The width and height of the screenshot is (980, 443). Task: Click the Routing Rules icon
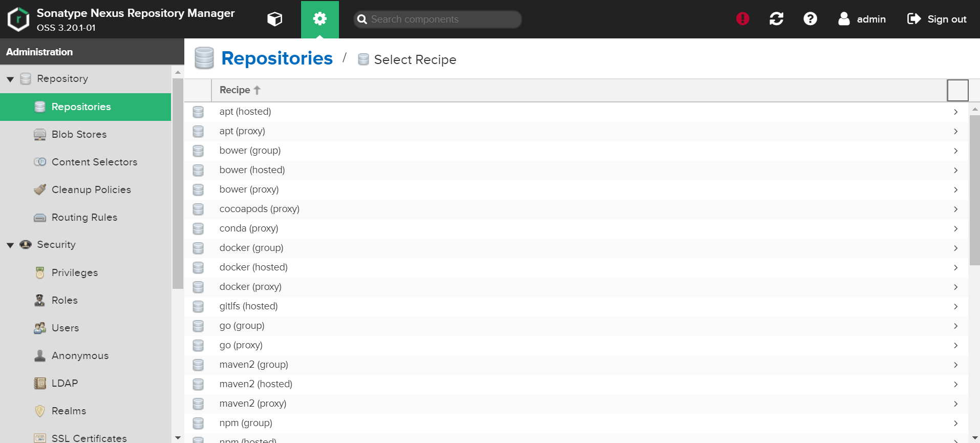tap(40, 218)
